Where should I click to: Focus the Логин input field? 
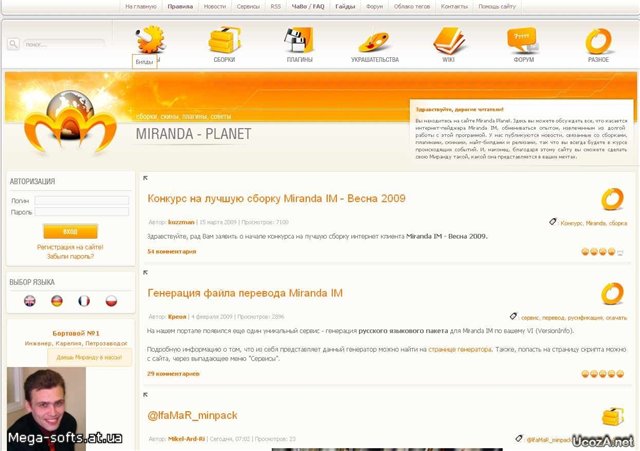[x=82, y=200]
